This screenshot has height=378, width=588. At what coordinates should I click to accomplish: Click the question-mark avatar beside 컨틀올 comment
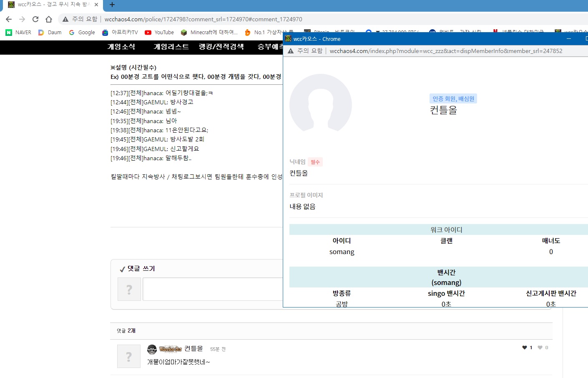click(129, 356)
